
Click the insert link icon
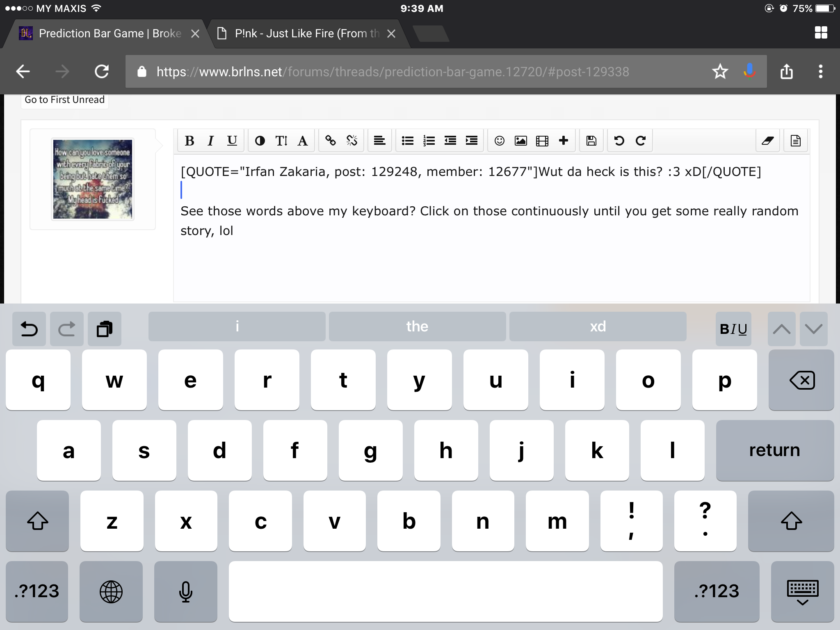pyautogui.click(x=331, y=141)
